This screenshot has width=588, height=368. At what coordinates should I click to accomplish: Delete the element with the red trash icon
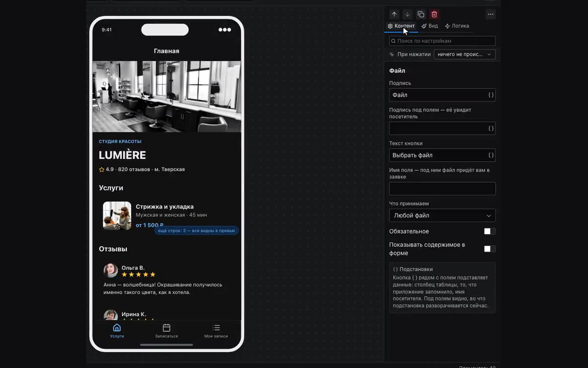[434, 14]
